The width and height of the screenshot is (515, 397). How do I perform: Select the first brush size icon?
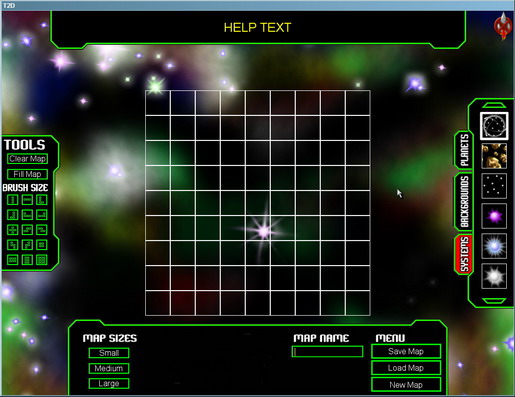tap(13, 200)
